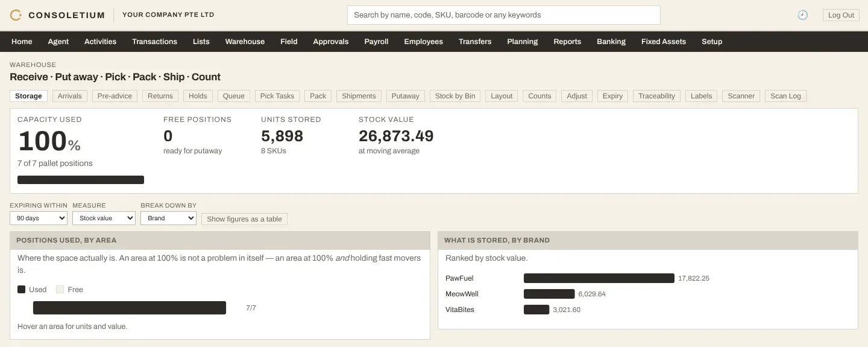
Task: Click the MeowWell brand label
Action: 462,294
